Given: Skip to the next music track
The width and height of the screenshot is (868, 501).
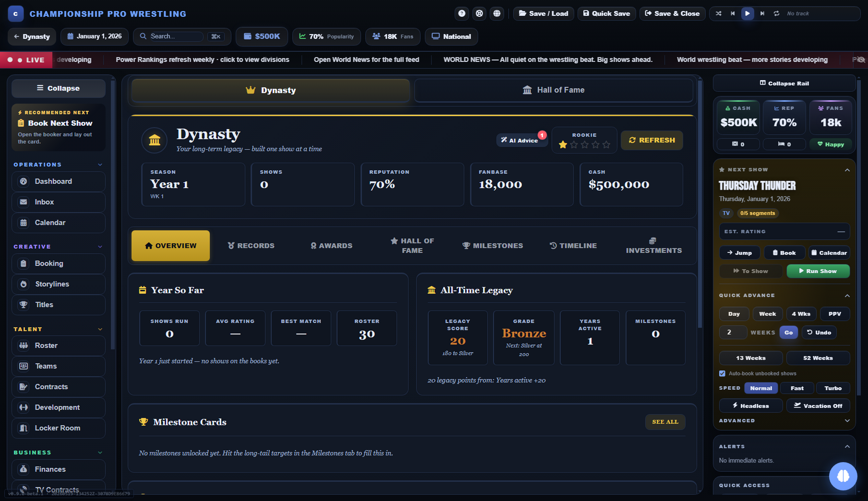Looking at the screenshot, I should click(x=762, y=13).
